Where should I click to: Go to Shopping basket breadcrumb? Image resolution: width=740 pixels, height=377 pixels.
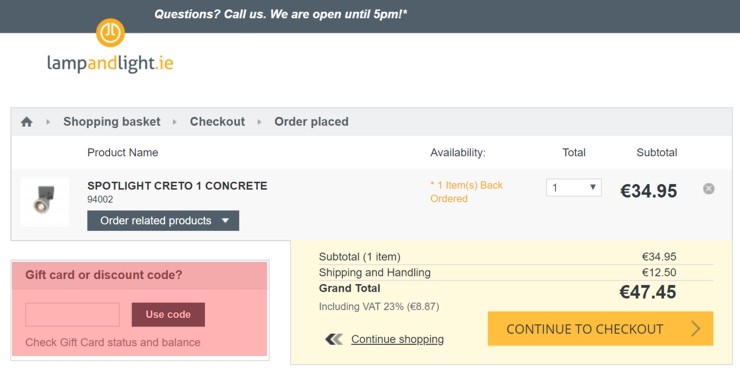point(112,122)
